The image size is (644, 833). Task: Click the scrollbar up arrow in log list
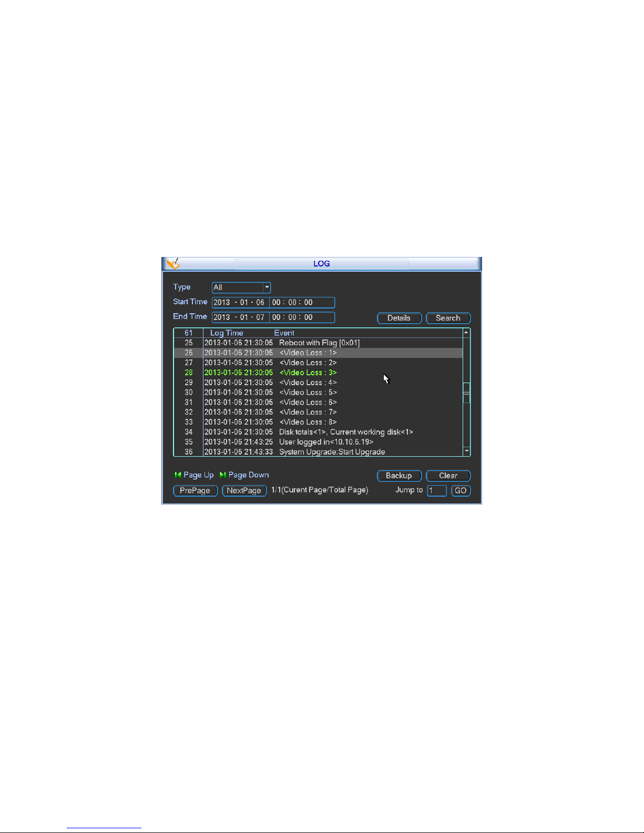[x=466, y=333]
